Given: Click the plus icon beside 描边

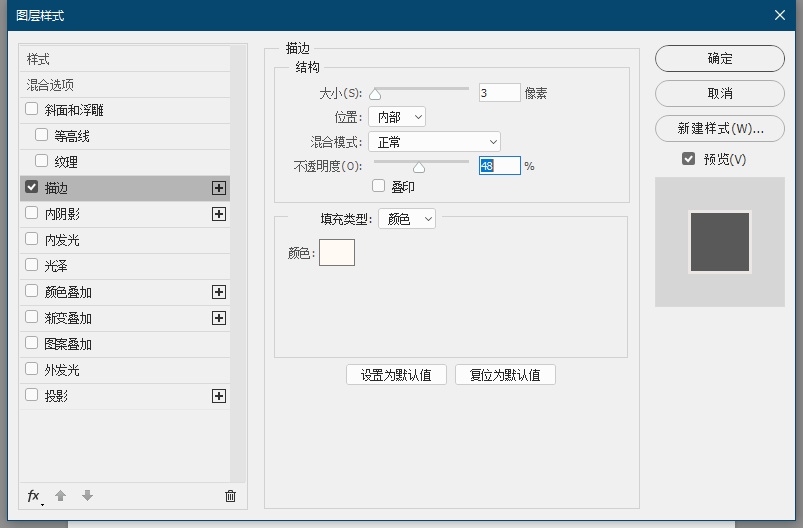Looking at the screenshot, I should (x=219, y=188).
